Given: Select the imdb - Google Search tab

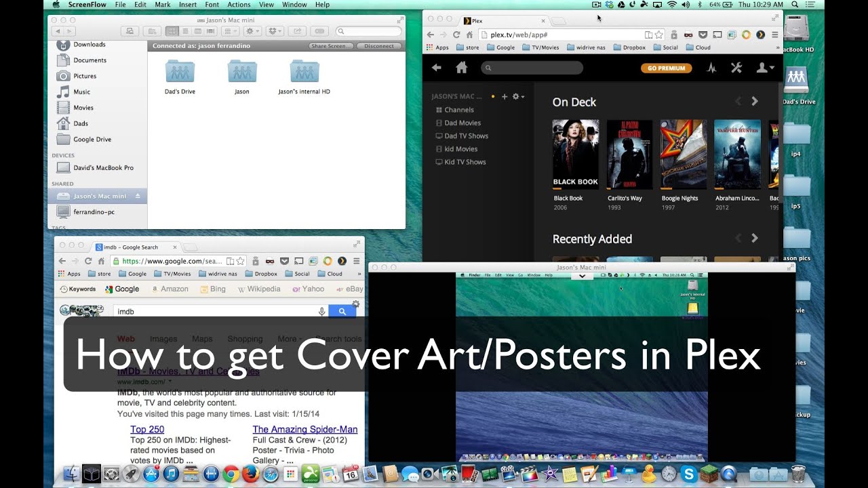Looking at the screenshot, I should coord(136,247).
